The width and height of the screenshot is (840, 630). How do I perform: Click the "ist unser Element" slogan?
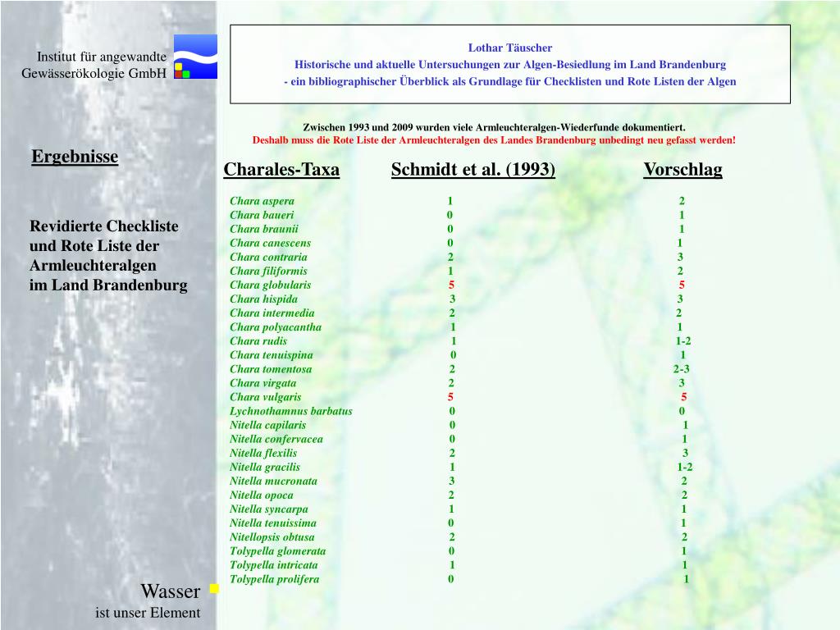[148, 613]
